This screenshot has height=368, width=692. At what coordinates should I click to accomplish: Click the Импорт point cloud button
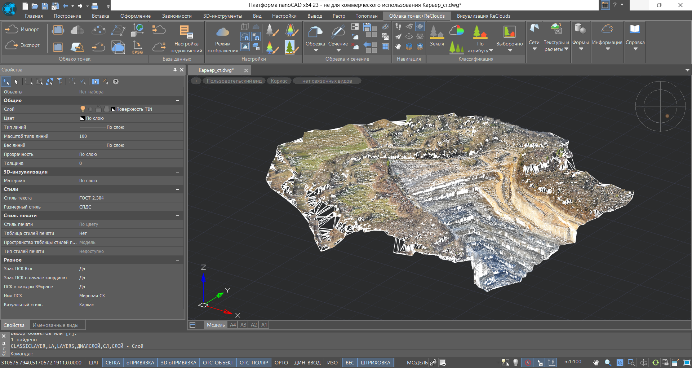click(21, 30)
